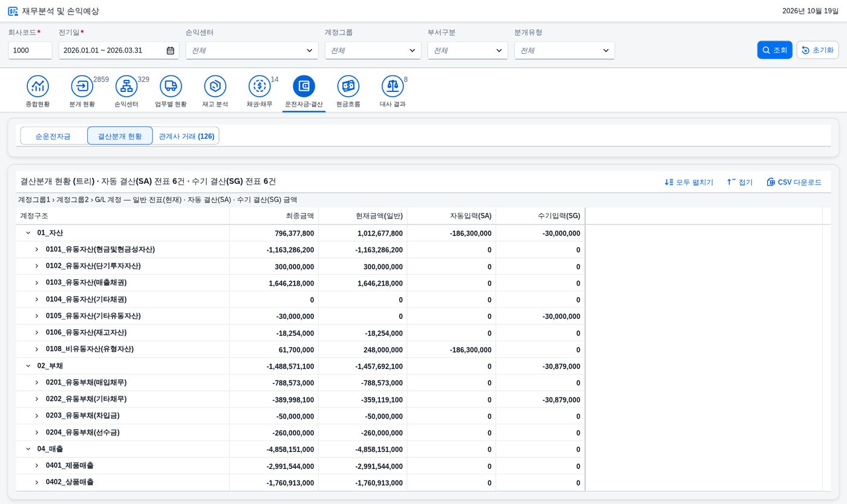This screenshot has width=847, height=504.
Task: Reset filters with 초기화 button
Action: 817,50
